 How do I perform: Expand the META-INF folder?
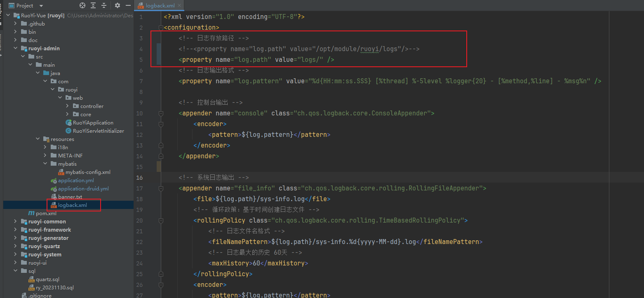click(45, 155)
